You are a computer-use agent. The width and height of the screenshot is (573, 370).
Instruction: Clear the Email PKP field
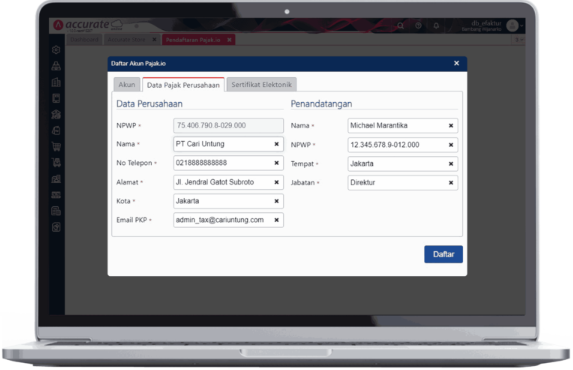coord(277,220)
